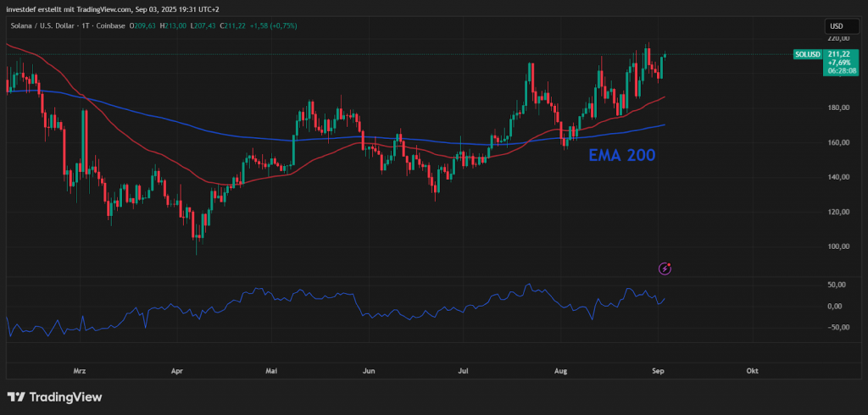Screen dimensions: 868x415
Task: Select the Jul label on time axis
Action: pyautogui.click(x=463, y=371)
